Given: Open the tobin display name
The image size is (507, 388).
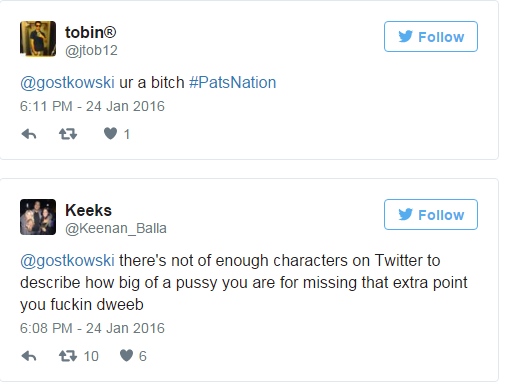Looking at the screenshot, I should click(x=91, y=33).
